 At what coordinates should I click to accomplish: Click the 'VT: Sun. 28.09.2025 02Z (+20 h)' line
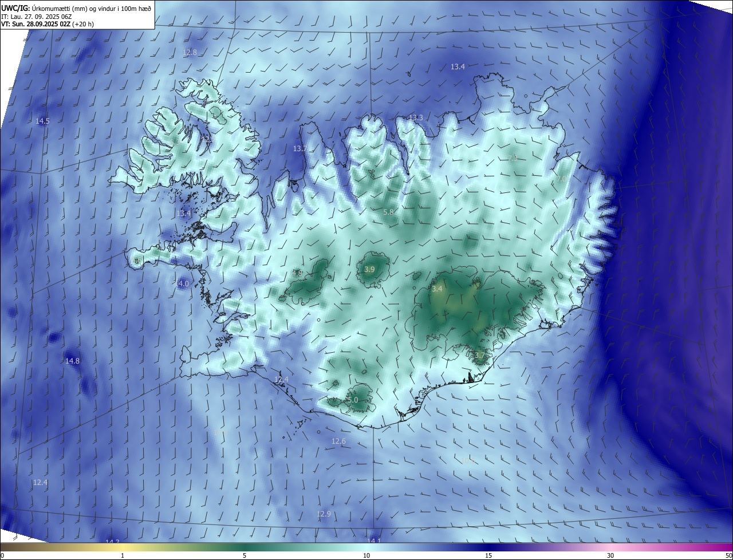click(x=48, y=24)
